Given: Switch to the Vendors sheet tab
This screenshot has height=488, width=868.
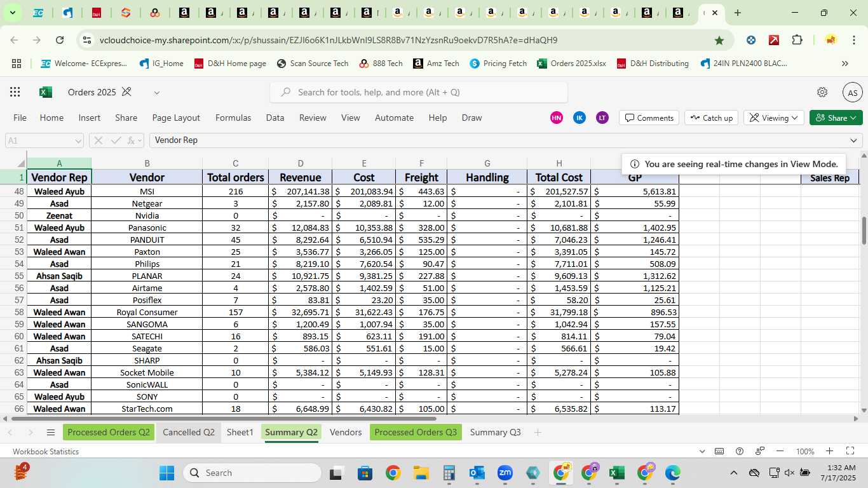Looking at the screenshot, I should pyautogui.click(x=346, y=432).
